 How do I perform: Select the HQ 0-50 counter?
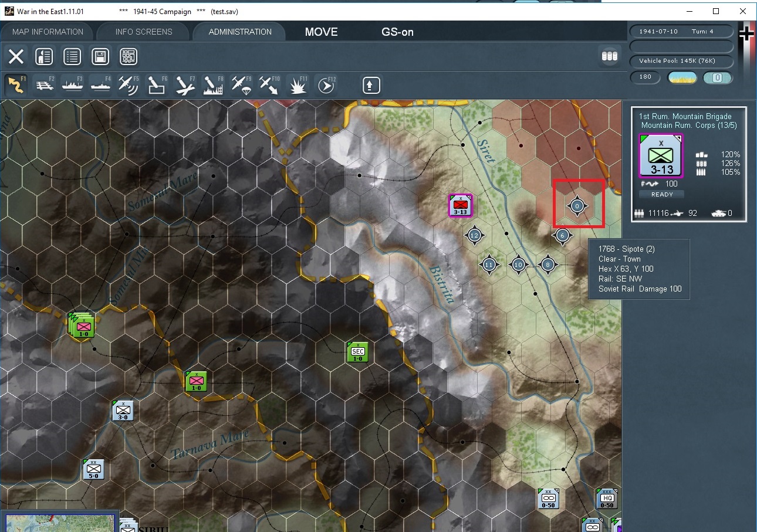point(607,499)
